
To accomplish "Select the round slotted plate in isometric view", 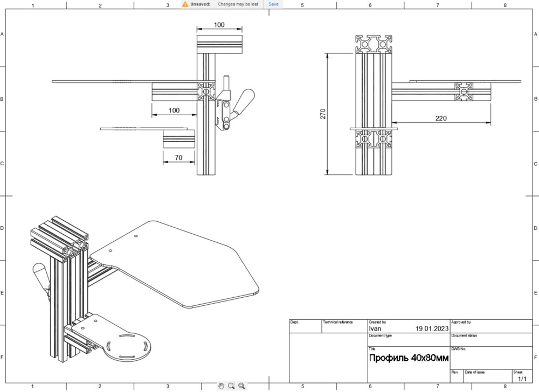I will pyautogui.click(x=128, y=347).
